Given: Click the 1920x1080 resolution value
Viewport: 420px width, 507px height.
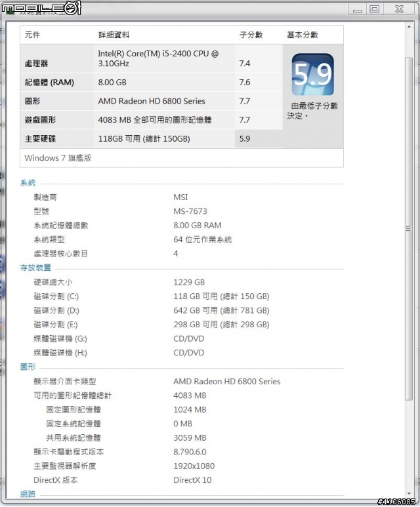Looking at the screenshot, I should pyautogui.click(x=194, y=466).
